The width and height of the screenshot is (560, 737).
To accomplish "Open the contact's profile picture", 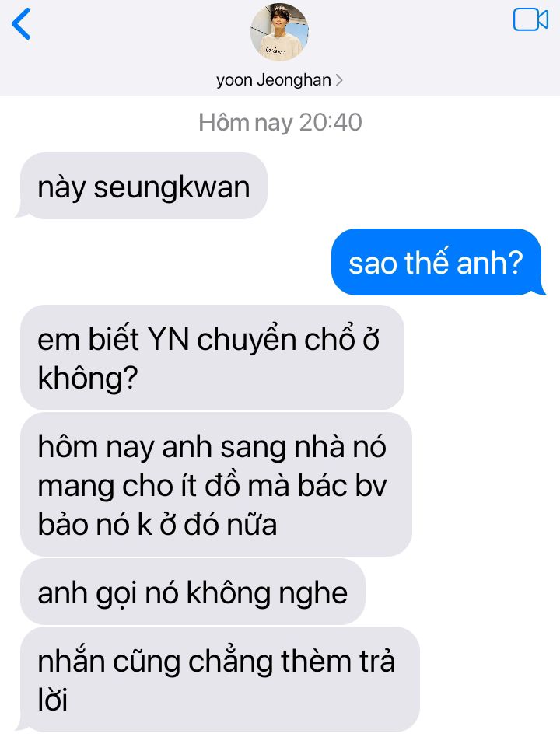I will click(x=279, y=32).
